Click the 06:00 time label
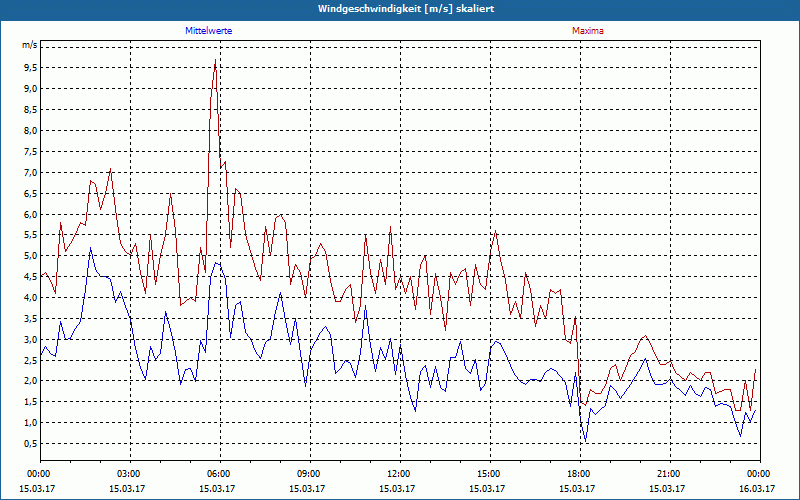 tap(220, 474)
